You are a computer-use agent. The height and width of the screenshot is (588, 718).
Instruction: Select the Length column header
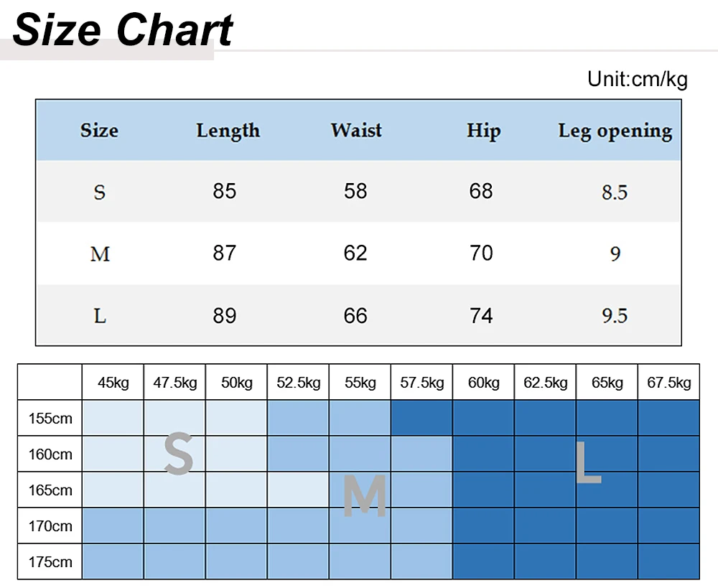tap(228, 131)
